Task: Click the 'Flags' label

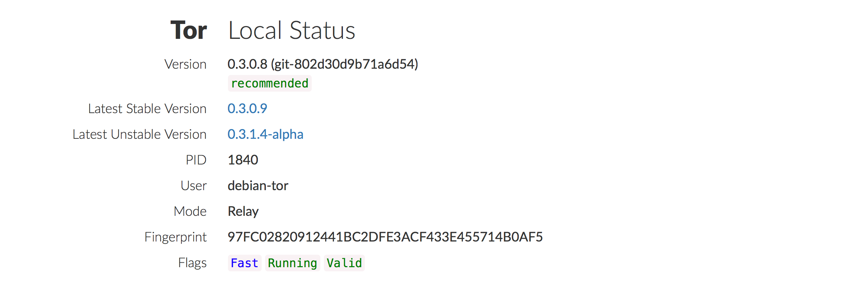Action: click(x=192, y=263)
